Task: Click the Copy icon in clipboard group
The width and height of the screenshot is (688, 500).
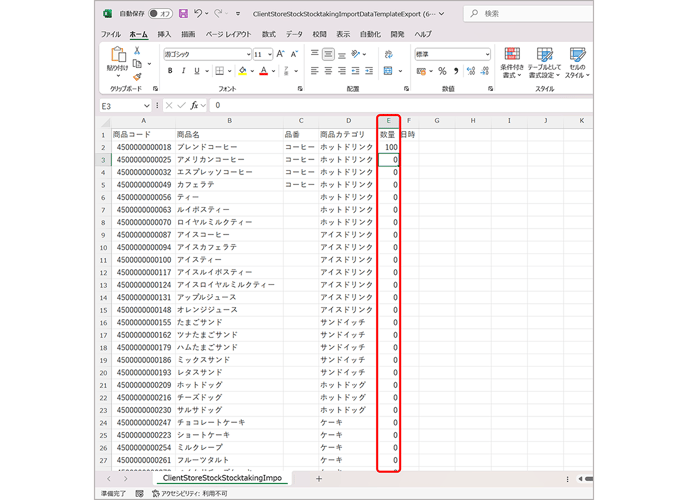Action: 137,64
